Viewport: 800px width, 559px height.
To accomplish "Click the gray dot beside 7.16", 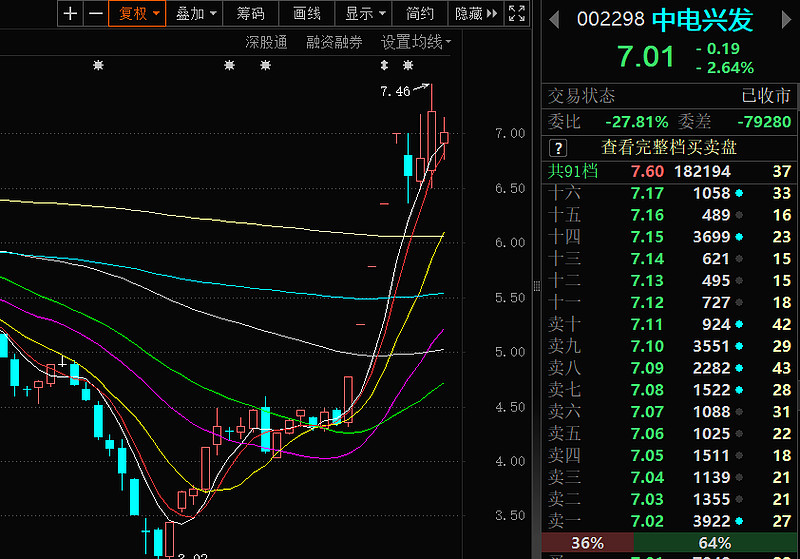I will click(x=739, y=215).
